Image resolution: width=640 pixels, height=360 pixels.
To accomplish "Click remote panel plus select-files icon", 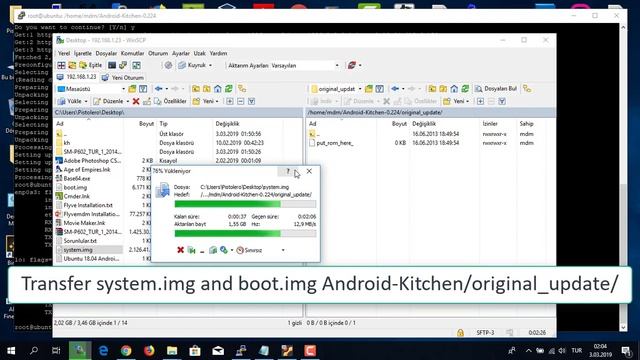I will tap(480, 101).
